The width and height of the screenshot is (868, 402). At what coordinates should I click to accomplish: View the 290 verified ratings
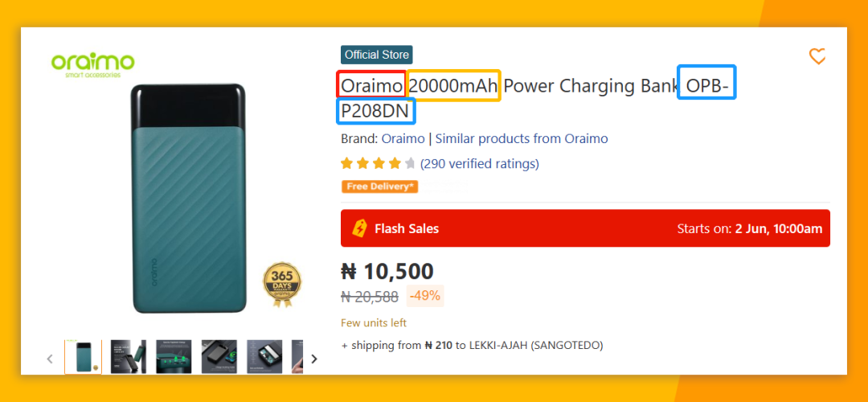479,164
